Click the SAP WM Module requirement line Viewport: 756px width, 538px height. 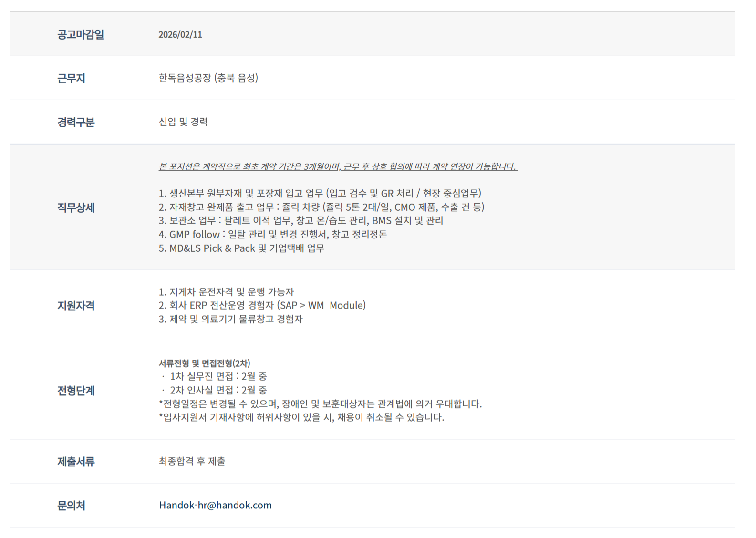point(262,305)
